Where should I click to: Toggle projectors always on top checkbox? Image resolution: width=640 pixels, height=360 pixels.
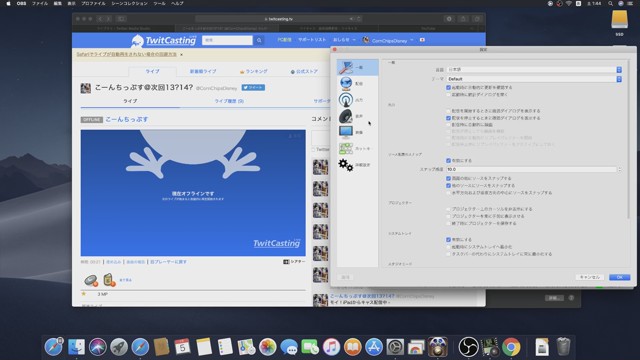click(x=449, y=216)
